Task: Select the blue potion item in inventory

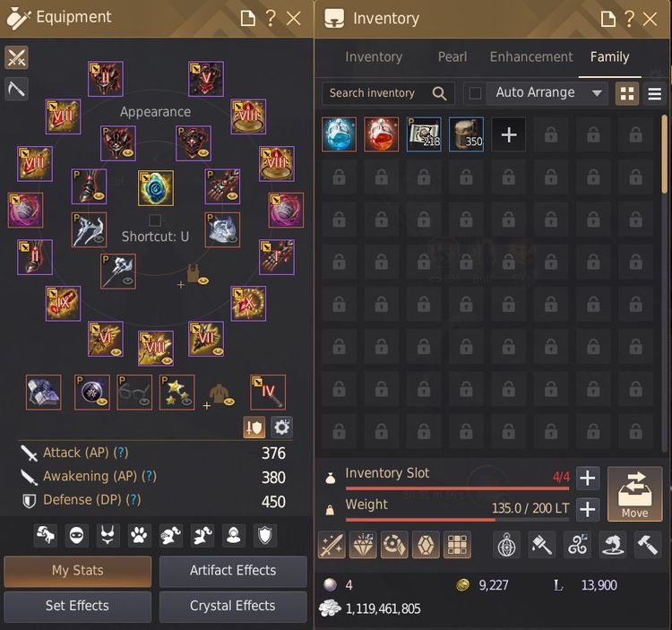Action: (x=339, y=134)
